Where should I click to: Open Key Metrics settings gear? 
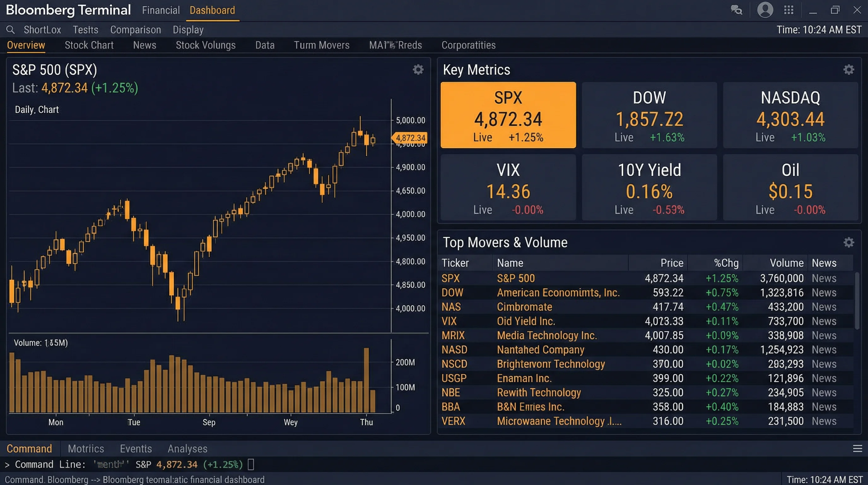(848, 69)
